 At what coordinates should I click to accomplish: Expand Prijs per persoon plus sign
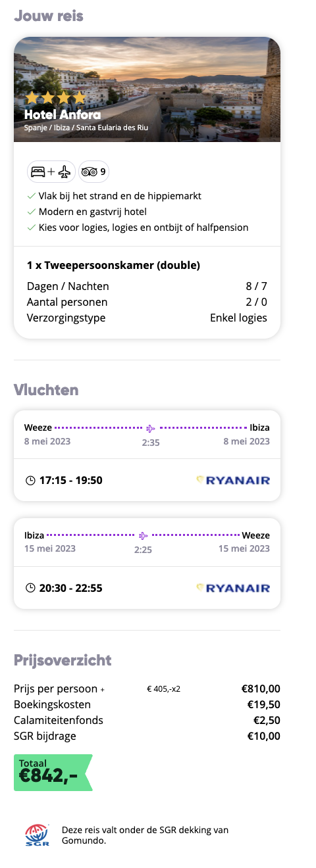click(x=102, y=690)
